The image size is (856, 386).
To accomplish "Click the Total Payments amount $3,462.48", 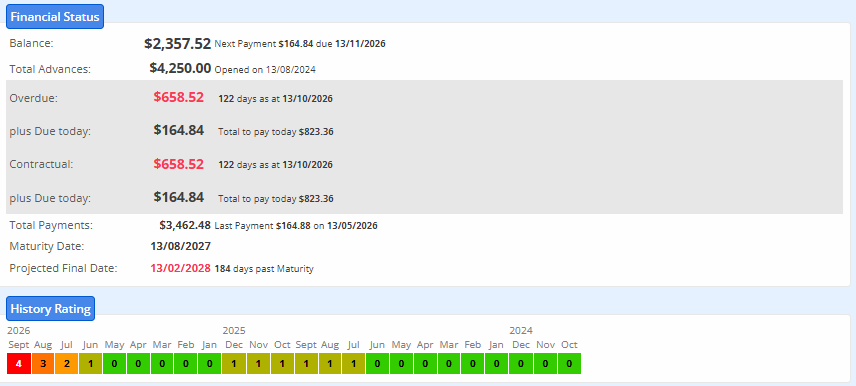I will coord(185,225).
